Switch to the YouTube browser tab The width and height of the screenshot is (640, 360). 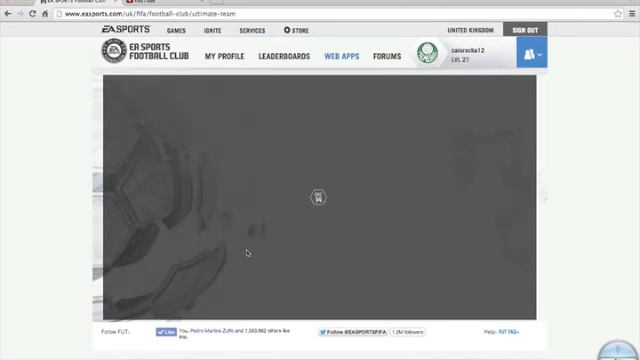click(x=163, y=2)
